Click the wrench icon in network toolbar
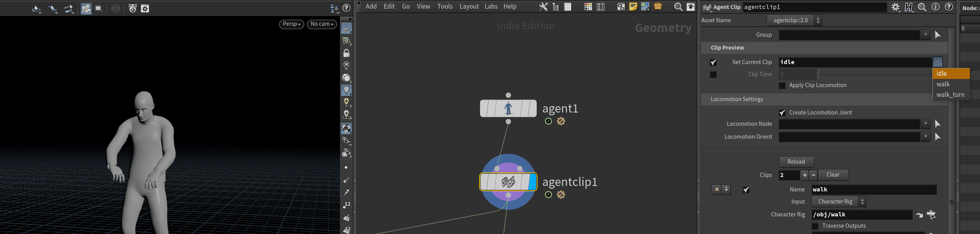 point(543,7)
